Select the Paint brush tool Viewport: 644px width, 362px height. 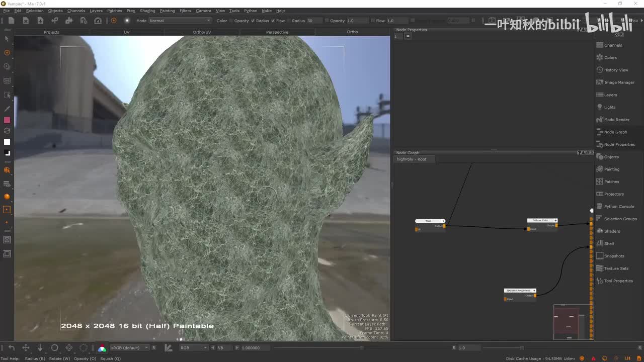(7, 108)
